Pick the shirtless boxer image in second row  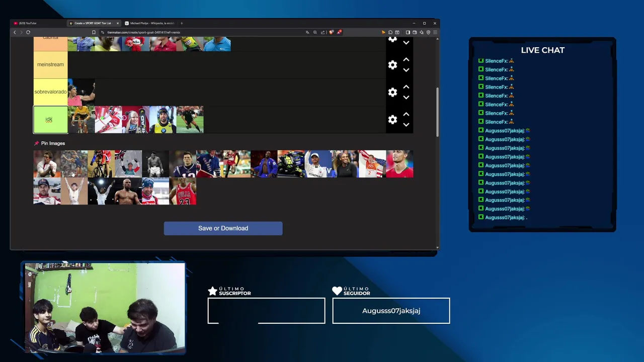128,191
